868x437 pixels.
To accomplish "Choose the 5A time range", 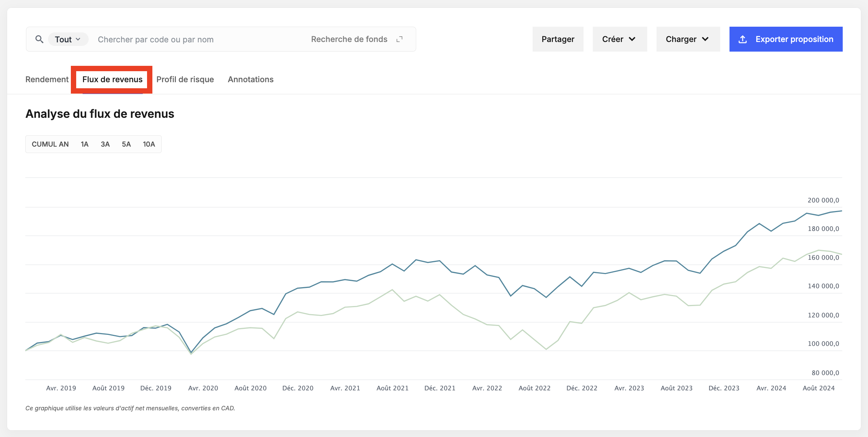I will (x=126, y=144).
